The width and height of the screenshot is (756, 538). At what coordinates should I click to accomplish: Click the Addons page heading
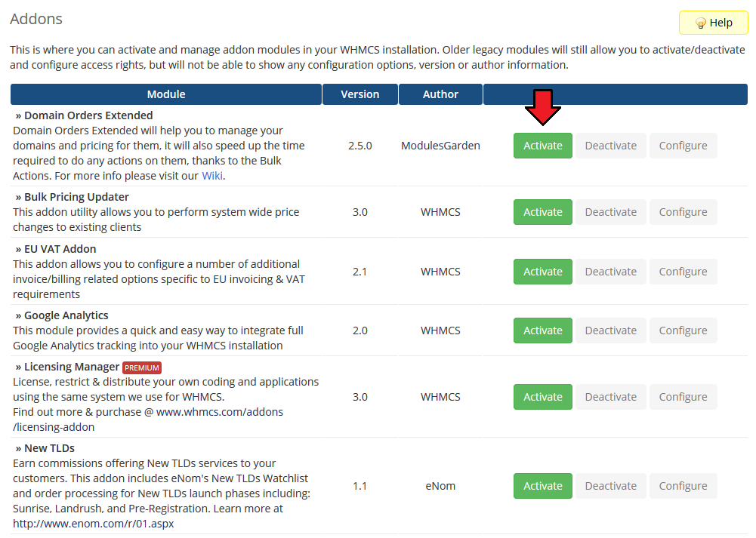tap(36, 19)
